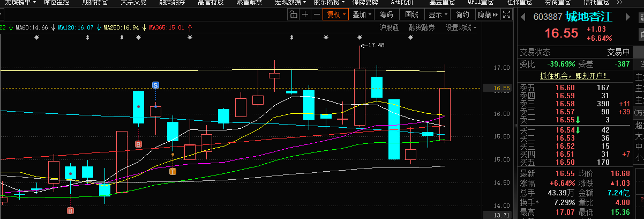
Task: Click the 筹码 button
Action: click(386, 14)
